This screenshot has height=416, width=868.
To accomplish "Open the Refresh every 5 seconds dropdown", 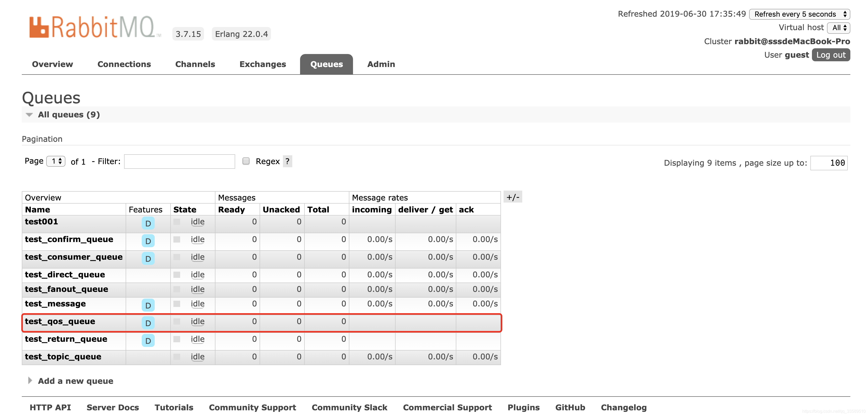I will pos(799,14).
